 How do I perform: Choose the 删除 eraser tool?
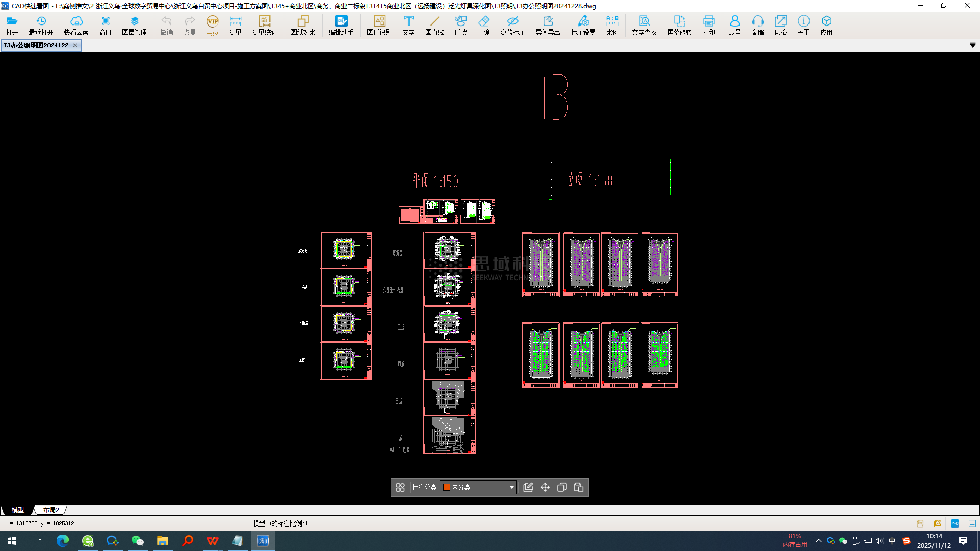(483, 25)
